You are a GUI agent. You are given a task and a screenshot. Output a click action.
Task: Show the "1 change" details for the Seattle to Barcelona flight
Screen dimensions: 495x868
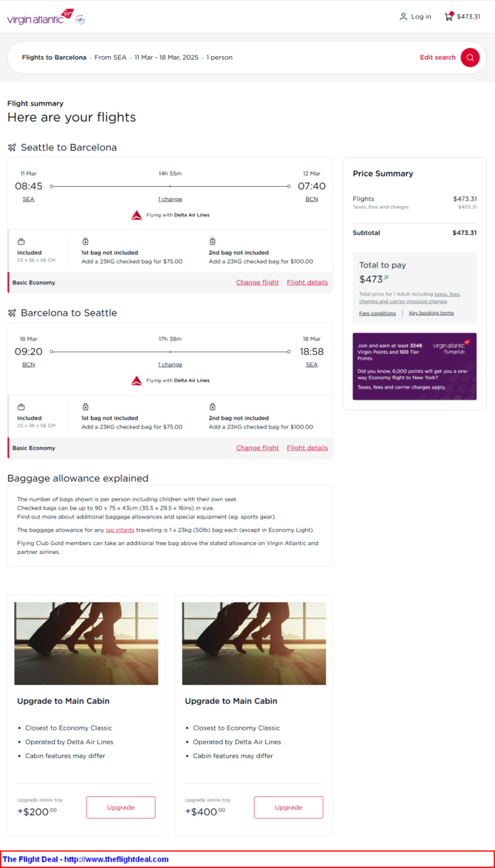170,199
